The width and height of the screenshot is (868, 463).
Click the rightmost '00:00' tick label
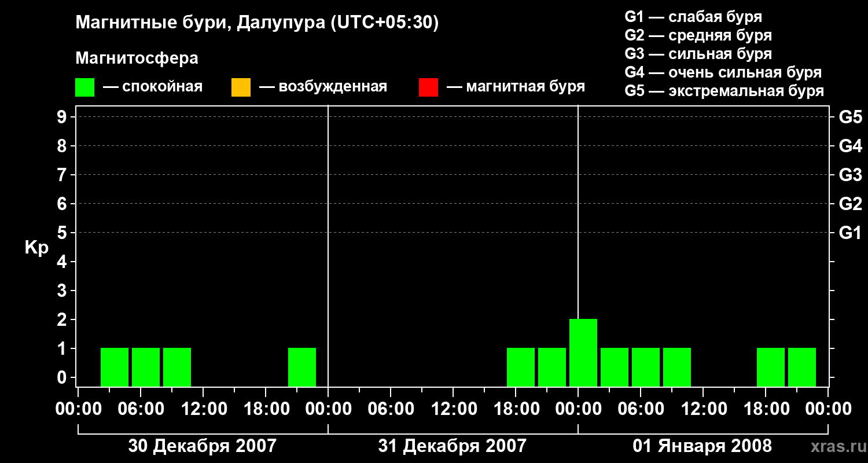[x=828, y=409]
